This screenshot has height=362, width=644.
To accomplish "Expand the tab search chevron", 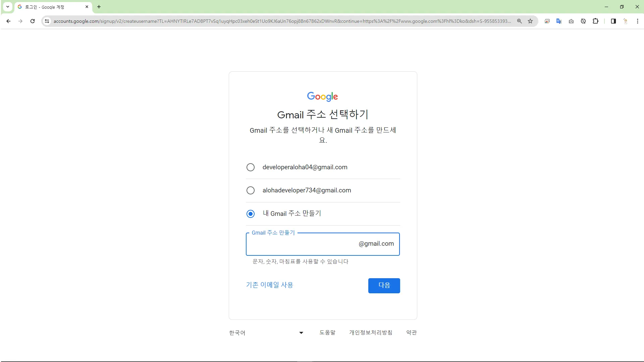I will [7, 7].
